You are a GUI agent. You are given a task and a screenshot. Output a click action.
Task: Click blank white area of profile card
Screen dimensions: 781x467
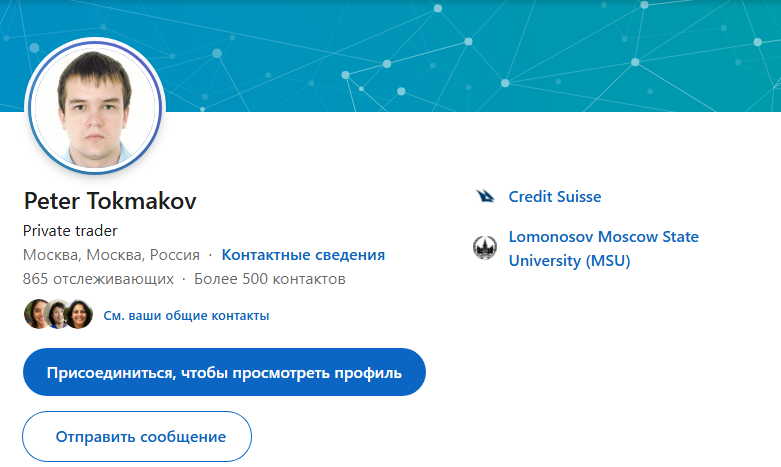click(x=600, y=380)
